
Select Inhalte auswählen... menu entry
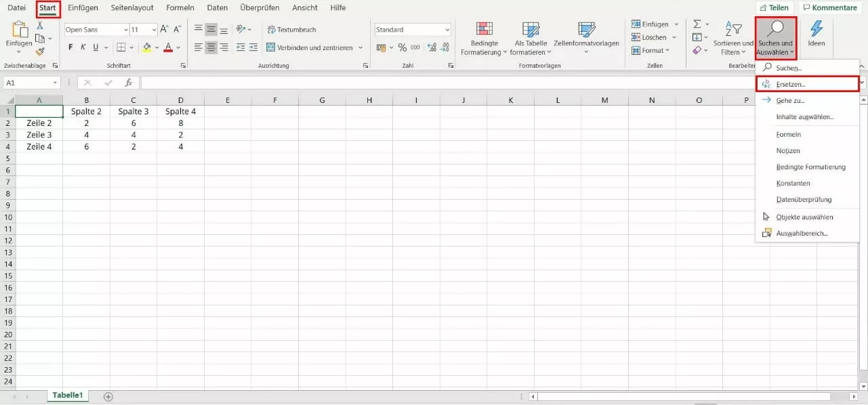pyautogui.click(x=807, y=116)
